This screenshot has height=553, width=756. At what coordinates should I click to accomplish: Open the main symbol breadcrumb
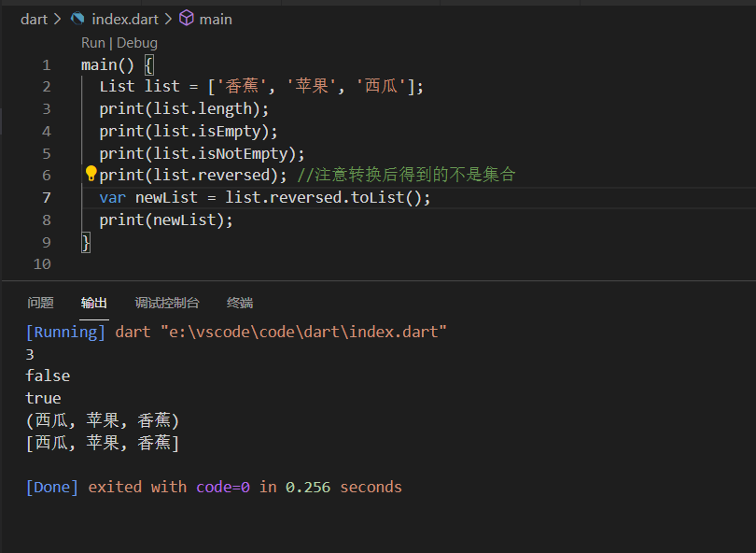coord(216,20)
